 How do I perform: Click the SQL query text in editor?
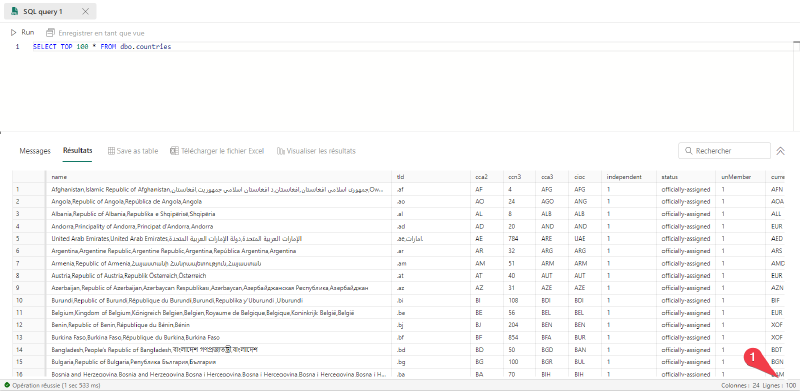click(x=102, y=46)
